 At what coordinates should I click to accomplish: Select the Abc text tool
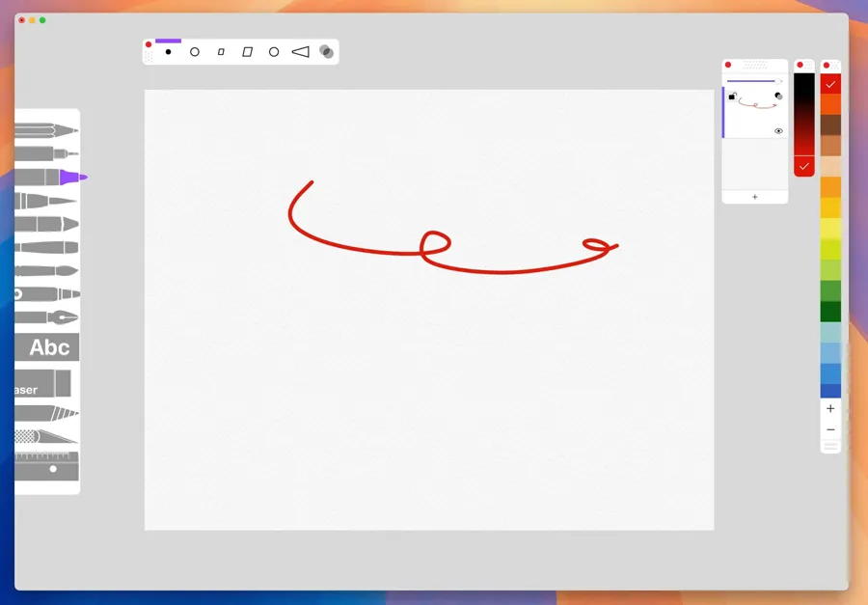click(x=47, y=347)
